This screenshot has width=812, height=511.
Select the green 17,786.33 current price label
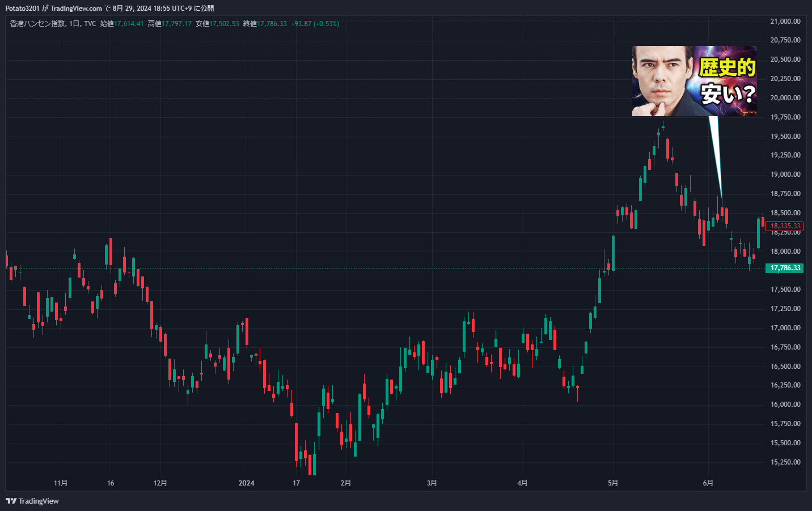(785, 268)
